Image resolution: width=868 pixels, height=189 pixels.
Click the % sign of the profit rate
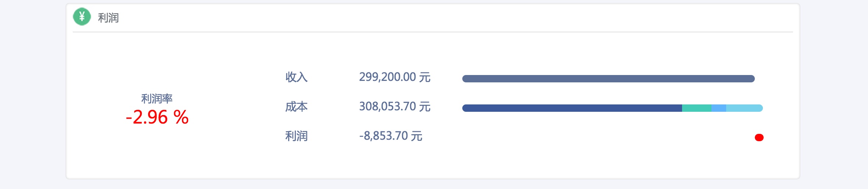(181, 117)
